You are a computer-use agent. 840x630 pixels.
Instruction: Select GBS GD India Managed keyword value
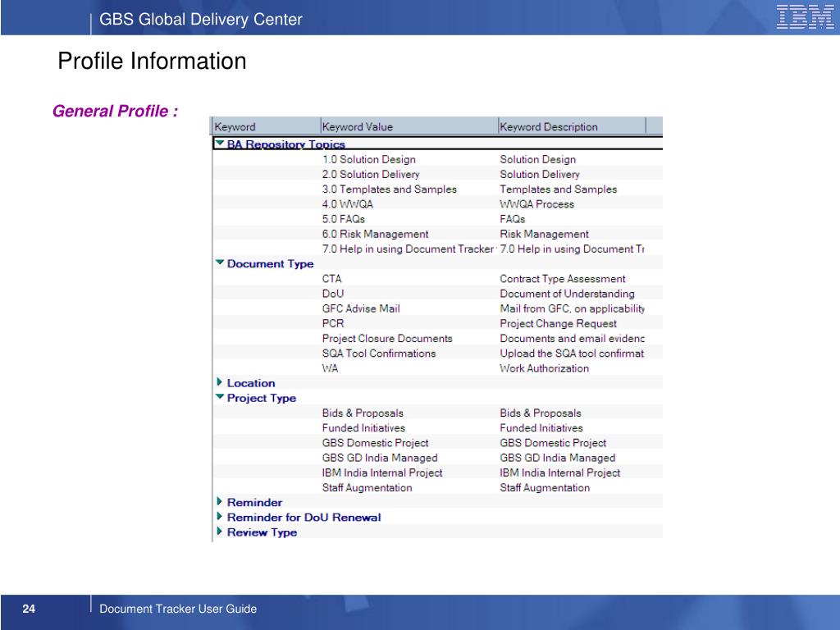(x=380, y=458)
